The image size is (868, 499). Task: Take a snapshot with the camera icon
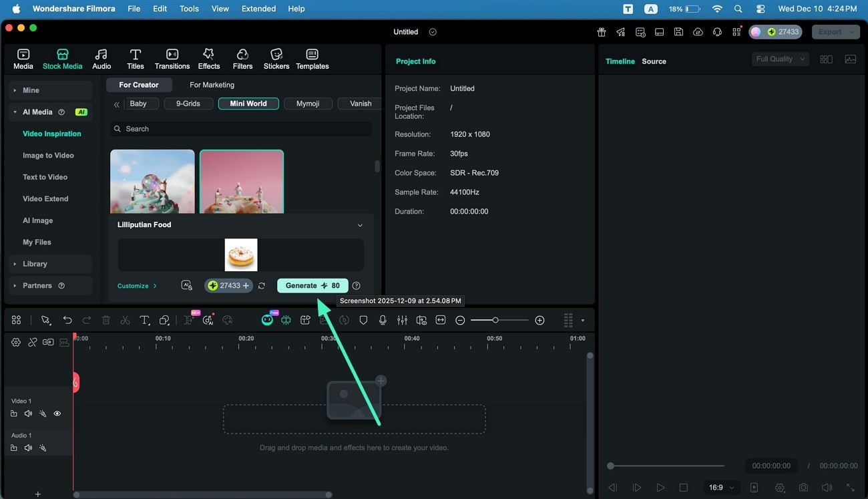804,488
